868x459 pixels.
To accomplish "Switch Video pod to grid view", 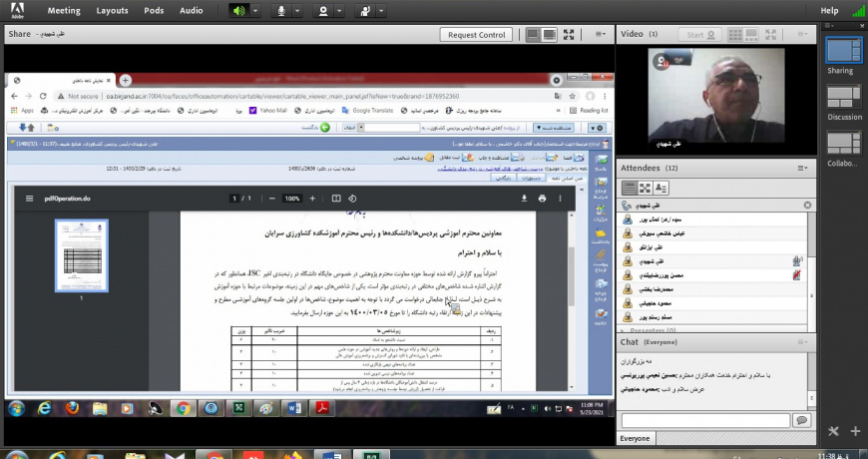I will pyautogui.click(x=735, y=34).
